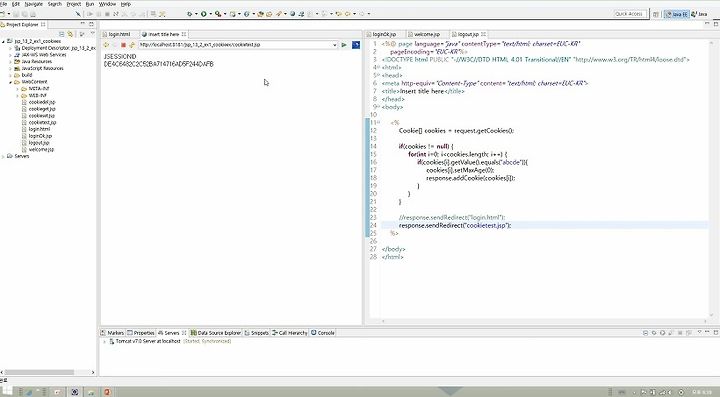This screenshot has width=720, height=397.
Task: Expand the Java Resources node
Action: point(11,62)
